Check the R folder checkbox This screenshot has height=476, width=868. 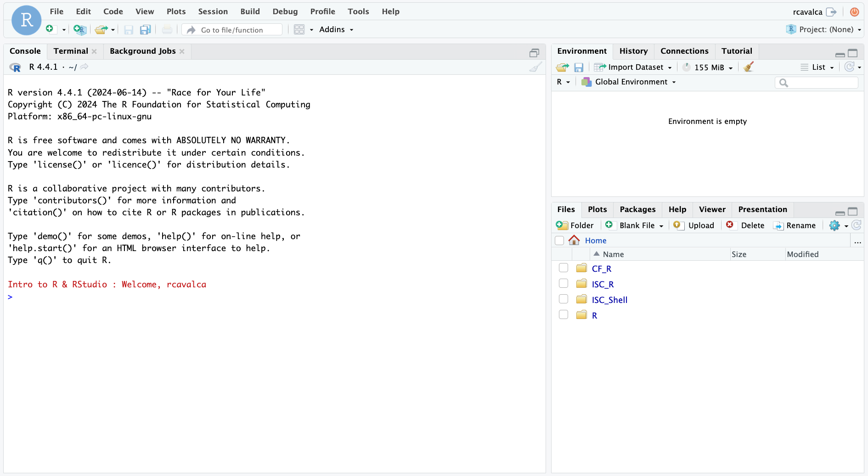coord(564,314)
